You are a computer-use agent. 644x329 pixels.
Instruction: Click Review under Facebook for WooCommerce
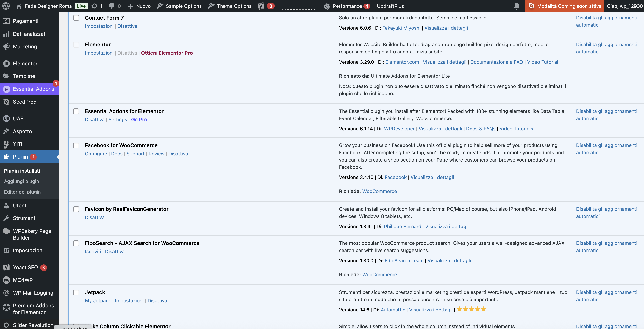point(157,154)
